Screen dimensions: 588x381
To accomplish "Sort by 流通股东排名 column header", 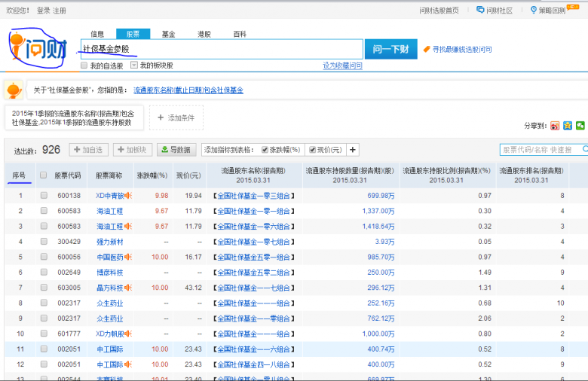I will 531,175.
